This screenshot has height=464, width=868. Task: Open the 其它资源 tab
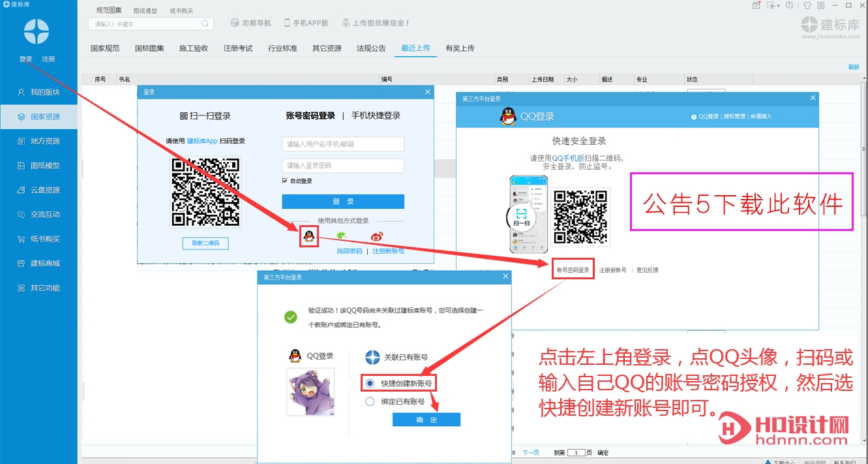[327, 48]
